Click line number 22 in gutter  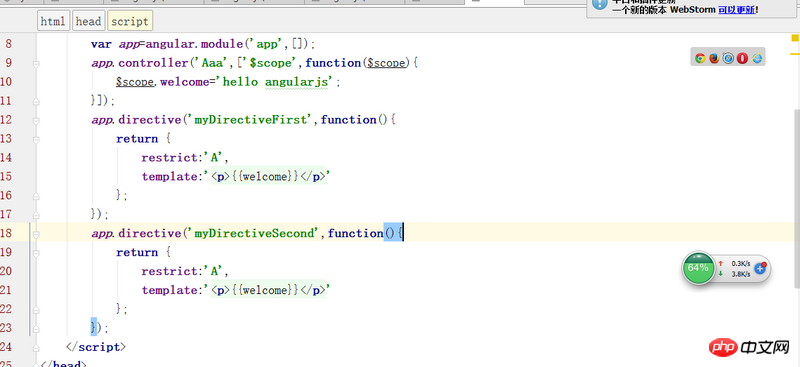click(x=6, y=309)
